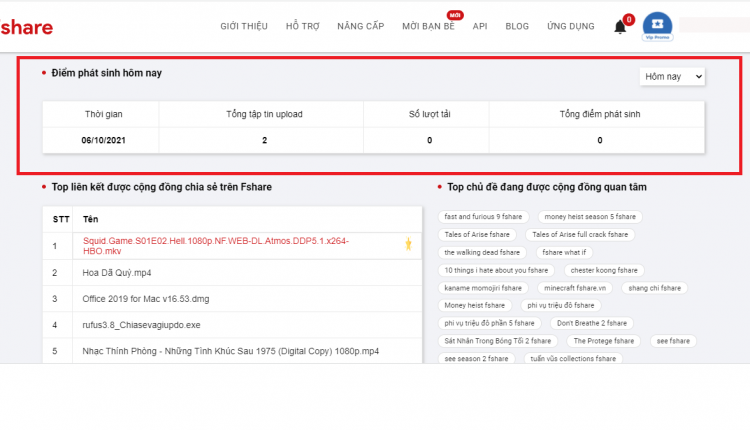Click the see fshare tag

click(x=673, y=341)
